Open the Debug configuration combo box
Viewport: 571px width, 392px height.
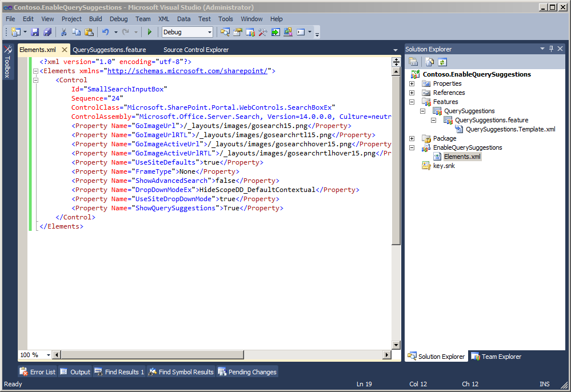point(187,32)
